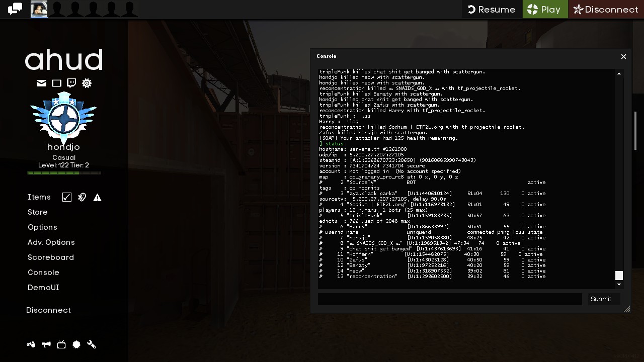
Task: Click the warning triangle icon beside Items
Action: click(x=97, y=197)
